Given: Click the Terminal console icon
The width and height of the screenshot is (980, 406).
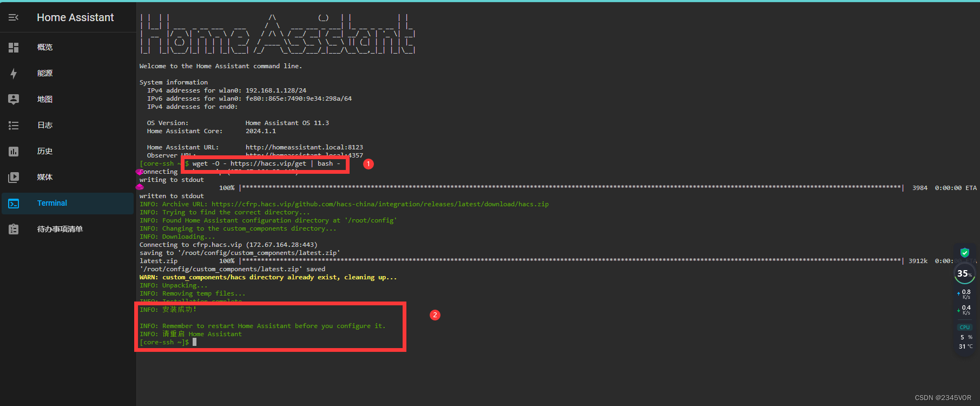Looking at the screenshot, I should tap(14, 204).
